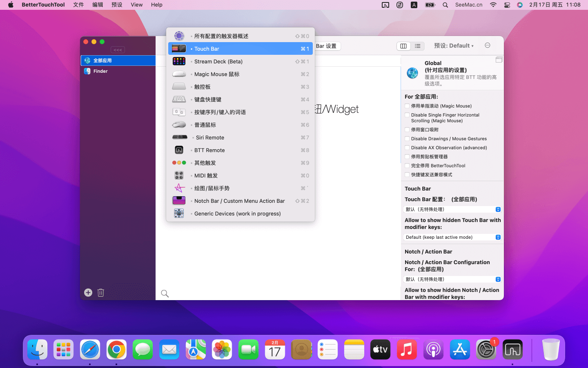Image resolution: width=588 pixels, height=368 pixels.
Task: Open System Preferences from the Dock
Action: tap(486, 350)
